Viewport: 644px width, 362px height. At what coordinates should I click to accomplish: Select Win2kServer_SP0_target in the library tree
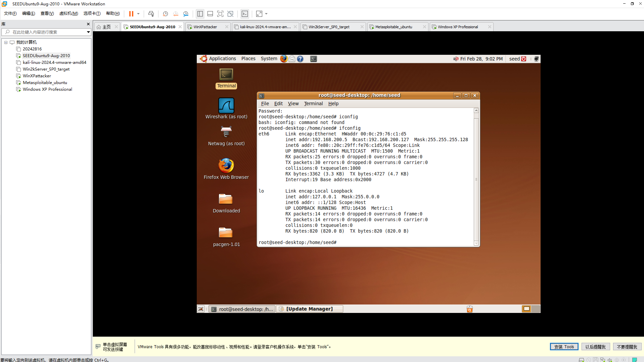[x=46, y=69]
